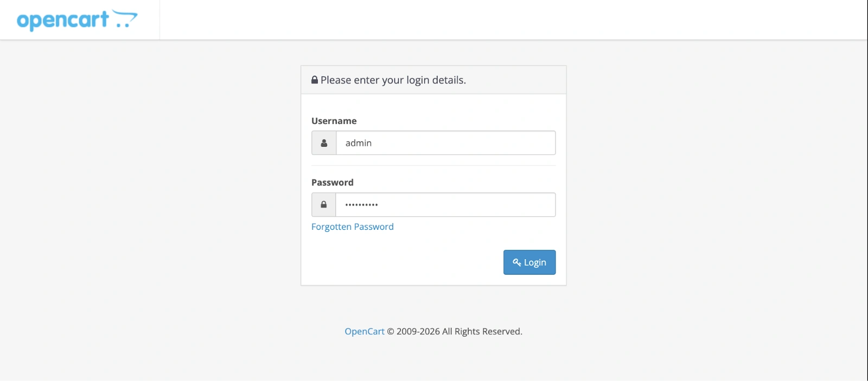Click the Password label above the input

coord(333,182)
